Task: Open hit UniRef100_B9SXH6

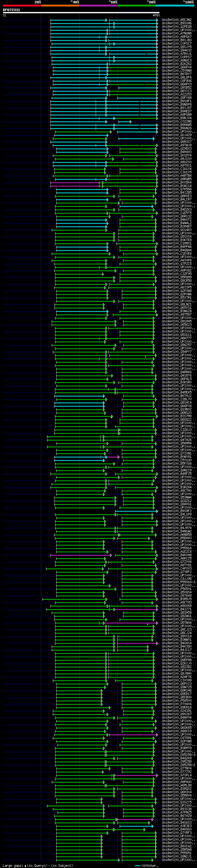Action: point(177,23)
